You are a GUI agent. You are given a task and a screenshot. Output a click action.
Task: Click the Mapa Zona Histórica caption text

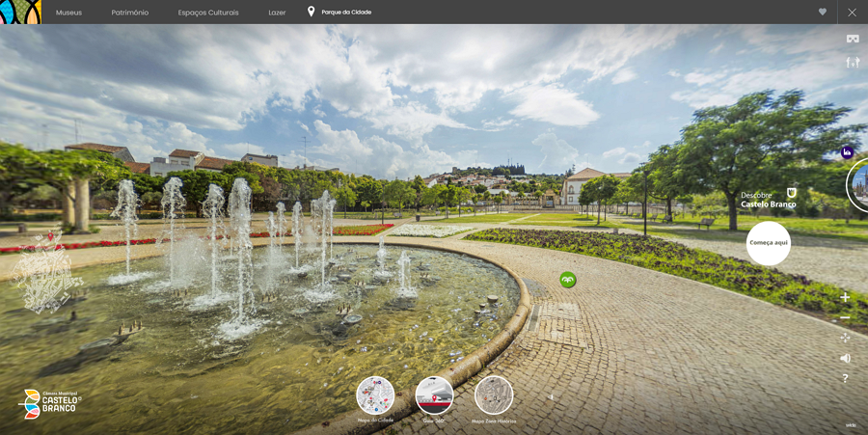(x=494, y=421)
